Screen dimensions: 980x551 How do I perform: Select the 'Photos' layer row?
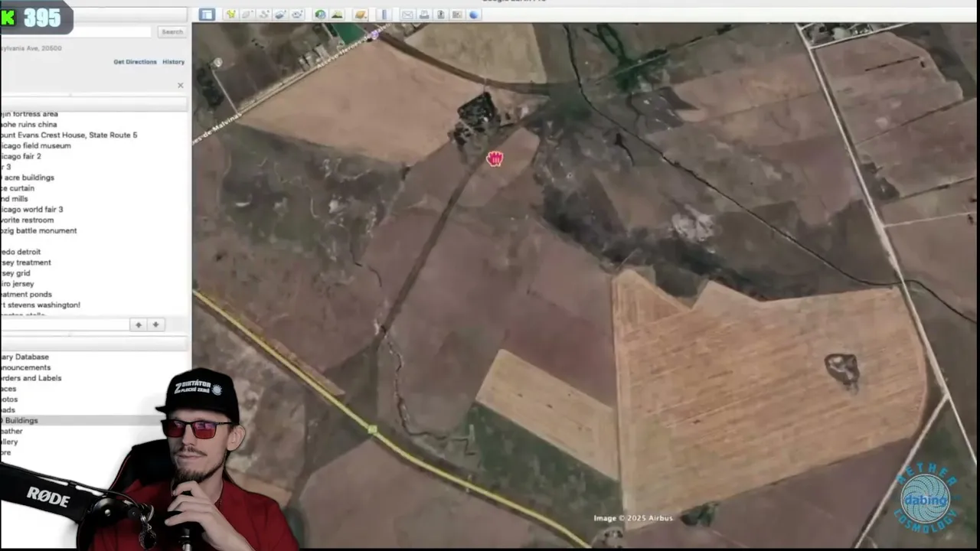pos(8,399)
